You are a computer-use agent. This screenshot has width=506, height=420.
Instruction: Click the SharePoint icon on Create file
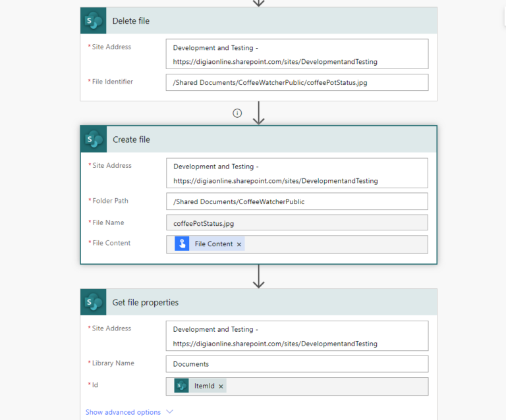click(x=94, y=140)
